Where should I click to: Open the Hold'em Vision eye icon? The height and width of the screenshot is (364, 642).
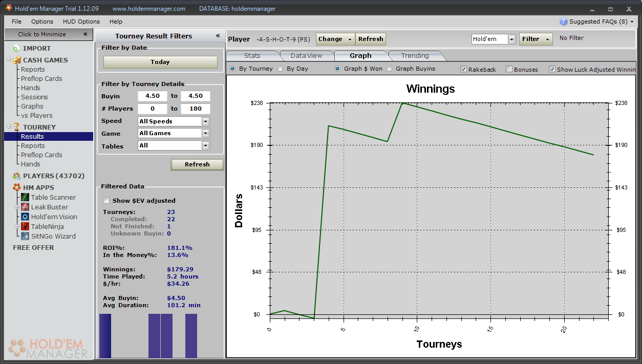[x=25, y=217]
